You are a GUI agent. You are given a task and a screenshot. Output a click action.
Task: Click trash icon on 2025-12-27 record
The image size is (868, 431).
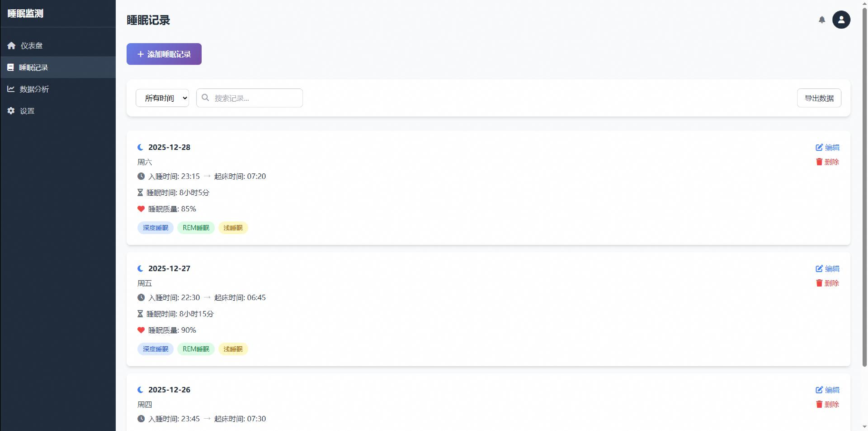pyautogui.click(x=819, y=283)
